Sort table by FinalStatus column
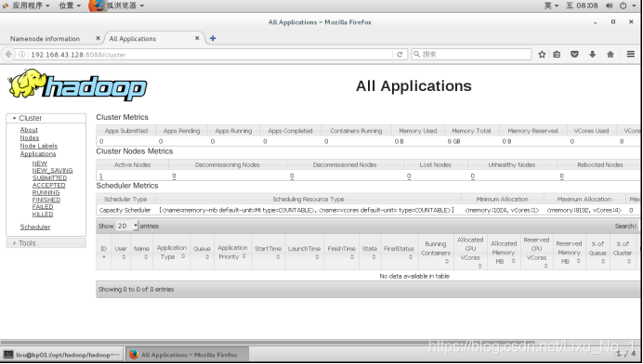This screenshot has height=364, width=643. coord(399,252)
